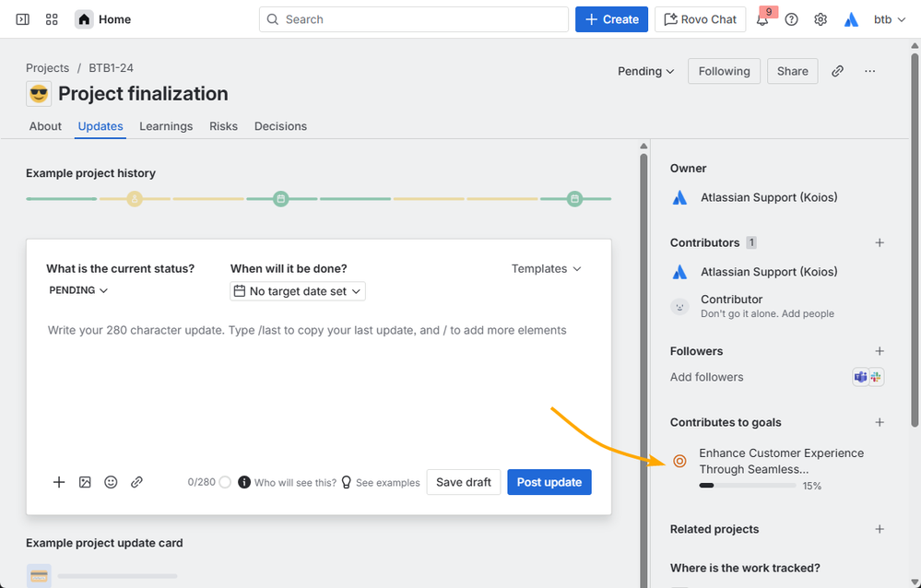
Task: Open the BTB1-24 breadcrumb link
Action: 111,68
